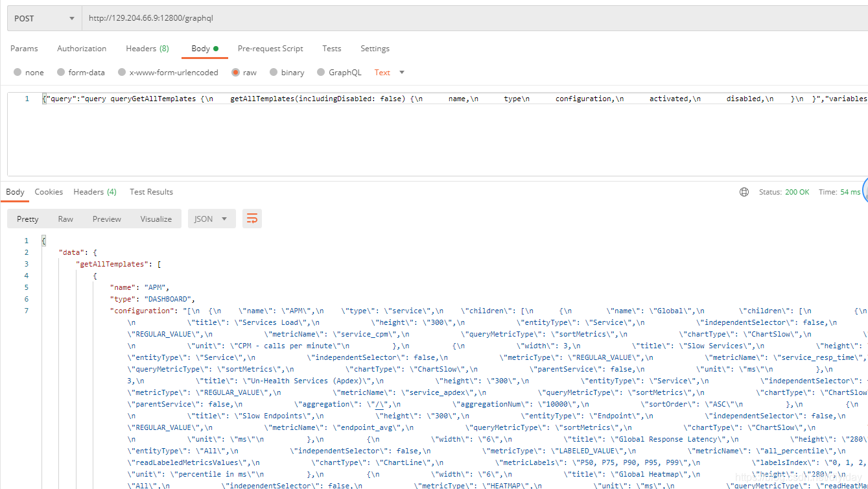Screen dimensions: 868x489
Task: Select the none body type
Action: (x=29, y=73)
